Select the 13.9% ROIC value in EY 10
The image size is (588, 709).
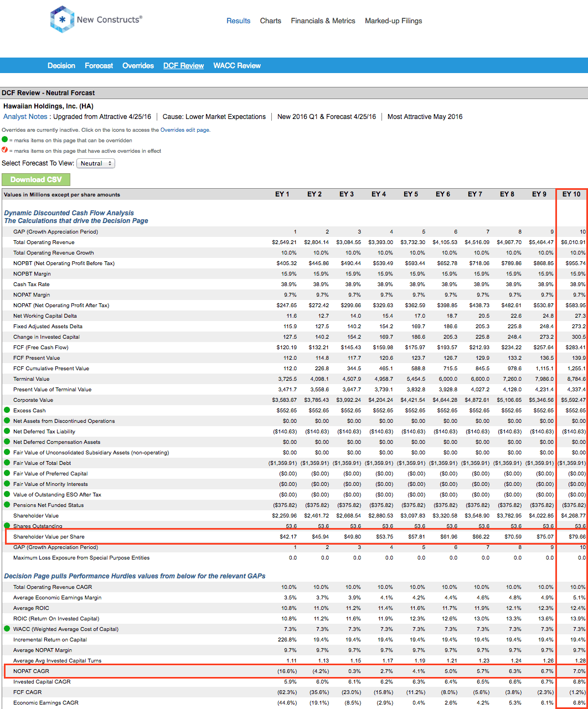(579, 618)
